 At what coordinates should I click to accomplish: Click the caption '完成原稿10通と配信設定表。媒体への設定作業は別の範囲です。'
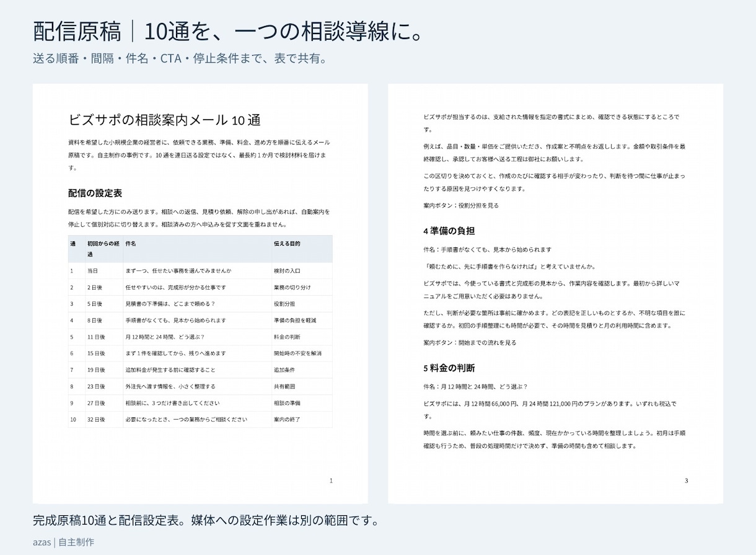pyautogui.click(x=206, y=520)
